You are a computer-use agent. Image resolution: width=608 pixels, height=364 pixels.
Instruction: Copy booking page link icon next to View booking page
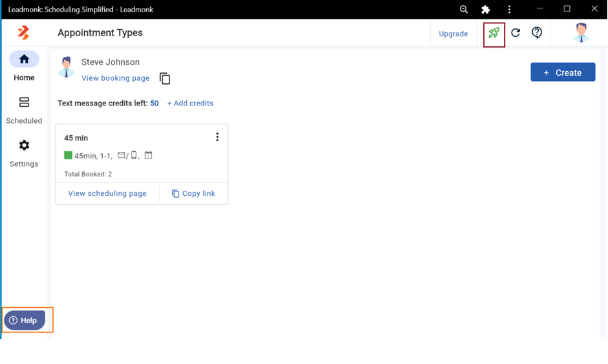pyautogui.click(x=165, y=78)
